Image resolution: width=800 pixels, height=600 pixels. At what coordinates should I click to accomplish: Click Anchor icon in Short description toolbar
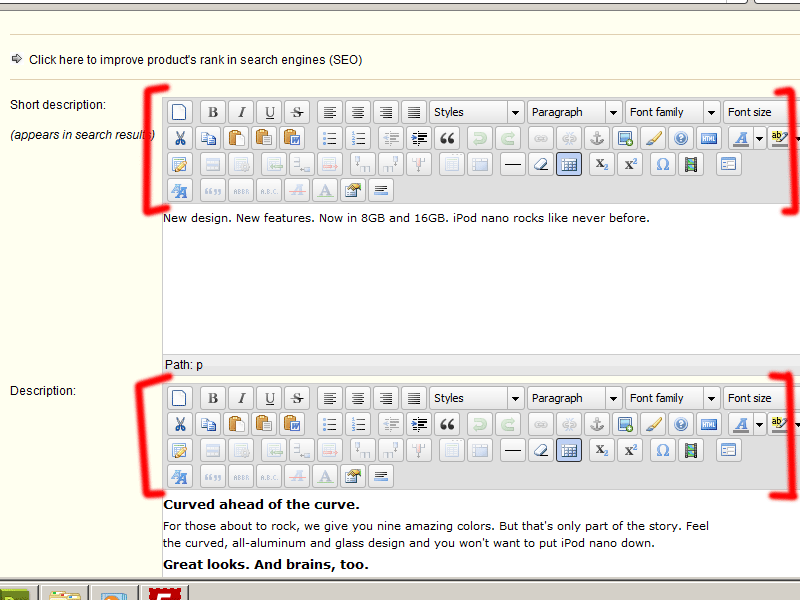597,138
